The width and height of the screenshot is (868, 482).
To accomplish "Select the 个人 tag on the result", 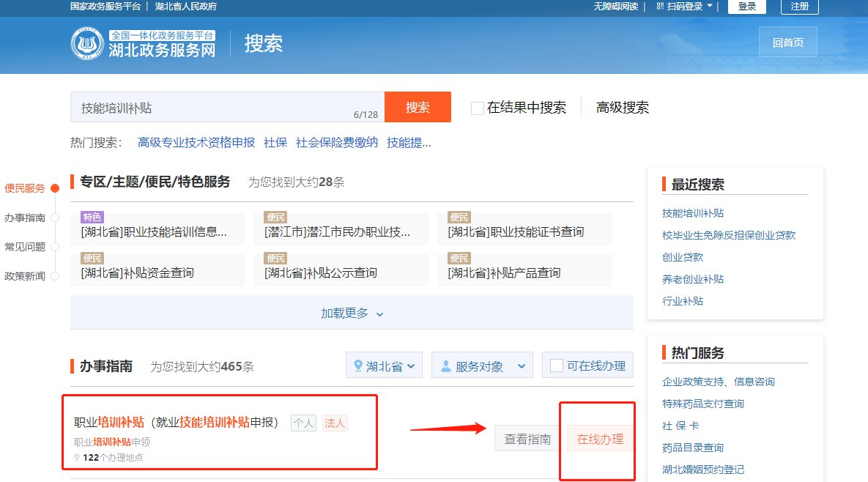I will click(x=303, y=423).
